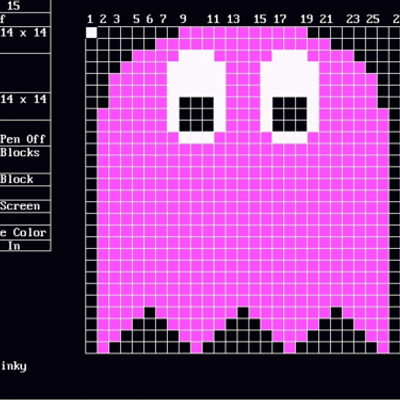This screenshot has width=400, height=400.
Task: Click column number 2 label
Action: 103,19
